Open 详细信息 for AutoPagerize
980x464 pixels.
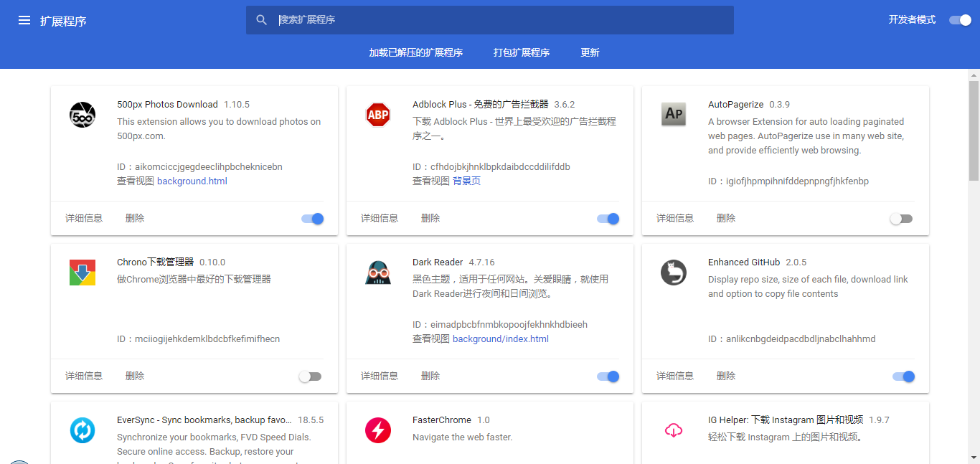point(675,218)
